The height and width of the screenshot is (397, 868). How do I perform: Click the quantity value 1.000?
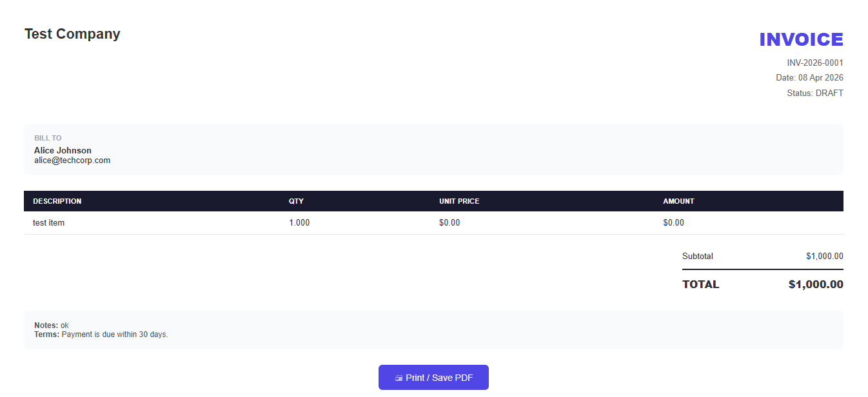point(299,223)
